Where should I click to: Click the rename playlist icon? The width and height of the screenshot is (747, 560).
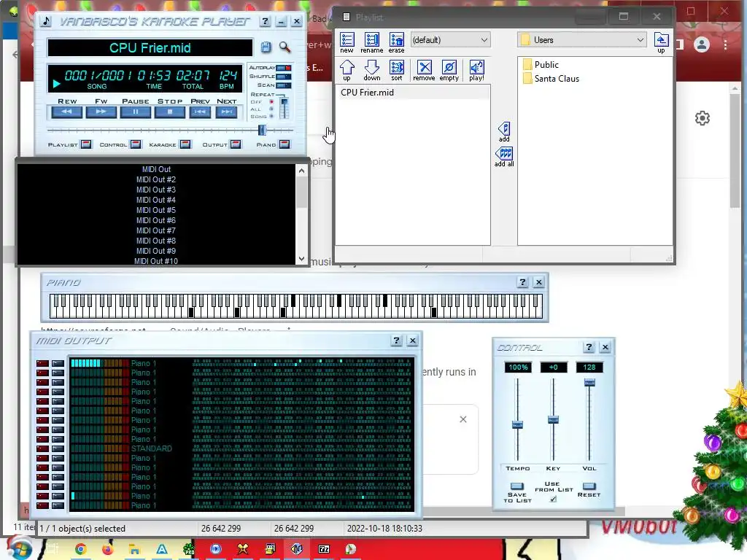pyautogui.click(x=371, y=43)
